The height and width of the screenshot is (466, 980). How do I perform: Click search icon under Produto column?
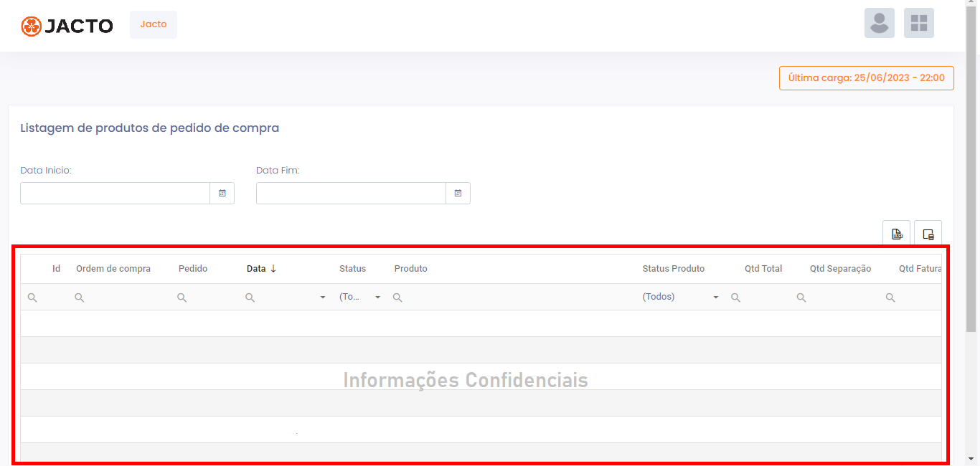point(397,298)
